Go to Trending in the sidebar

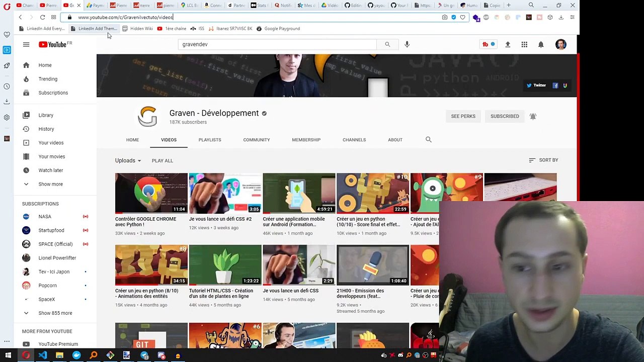[x=48, y=79]
